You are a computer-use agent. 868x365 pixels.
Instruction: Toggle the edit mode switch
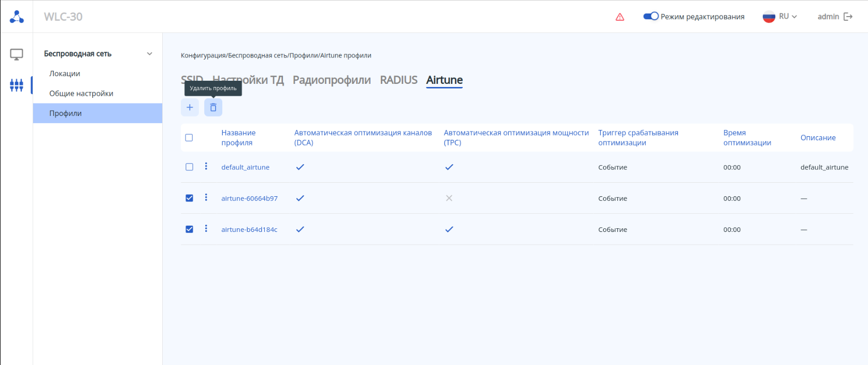click(x=651, y=17)
